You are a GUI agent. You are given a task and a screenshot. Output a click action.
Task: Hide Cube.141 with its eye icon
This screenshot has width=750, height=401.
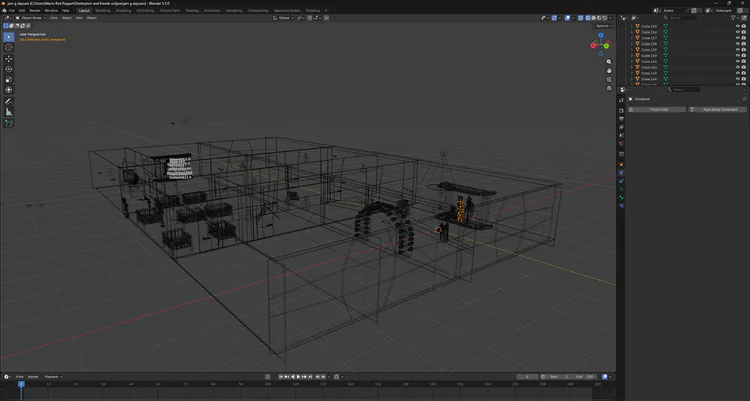coord(738,61)
